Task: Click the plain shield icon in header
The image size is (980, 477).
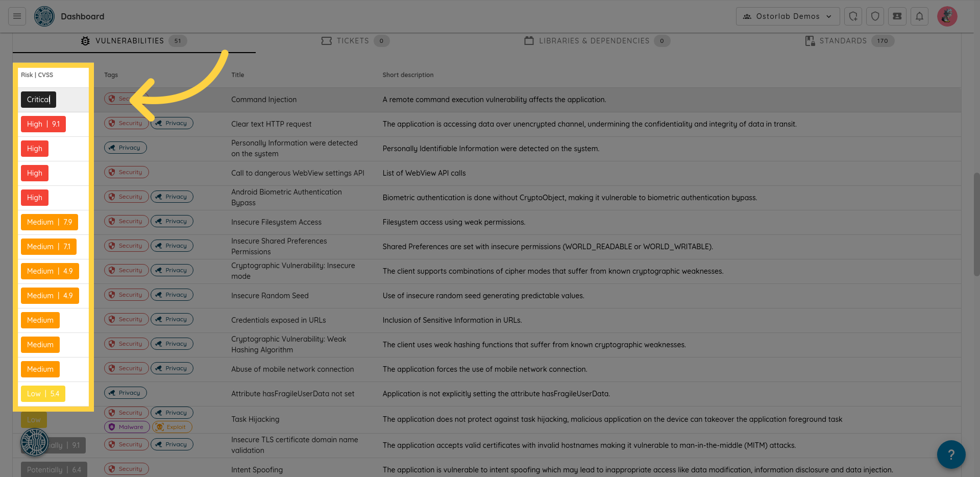Action: point(875,16)
